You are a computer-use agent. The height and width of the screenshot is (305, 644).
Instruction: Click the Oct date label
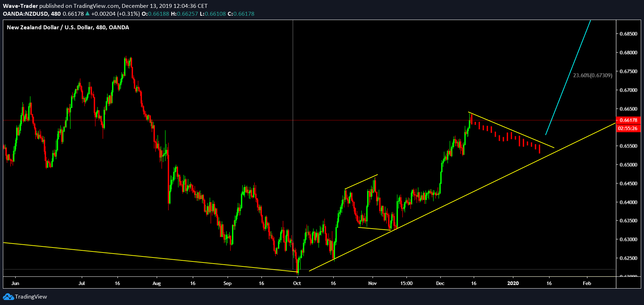pos(297,283)
